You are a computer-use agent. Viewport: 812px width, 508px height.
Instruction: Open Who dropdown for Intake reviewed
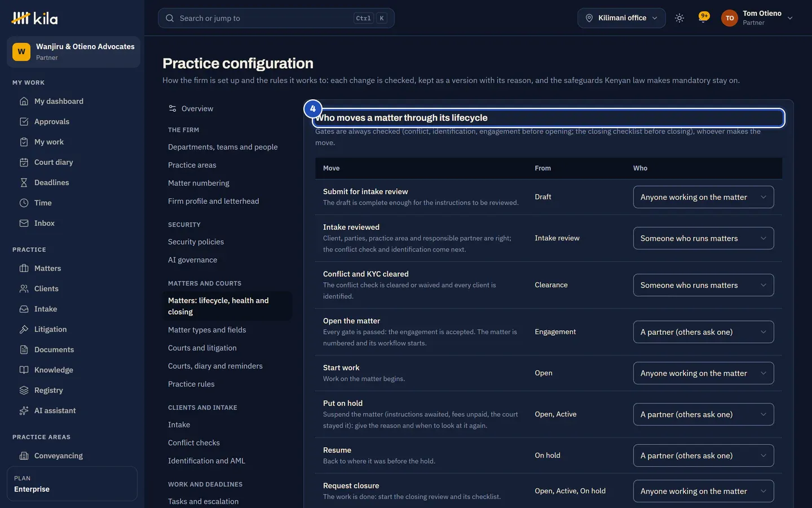pyautogui.click(x=703, y=238)
